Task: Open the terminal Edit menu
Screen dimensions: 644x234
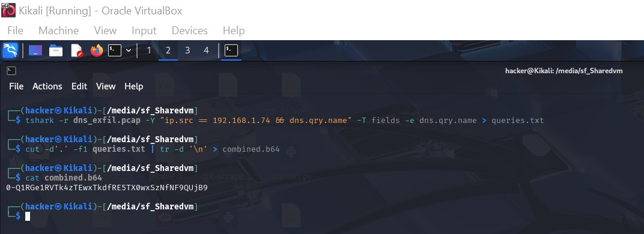Action: pos(79,86)
